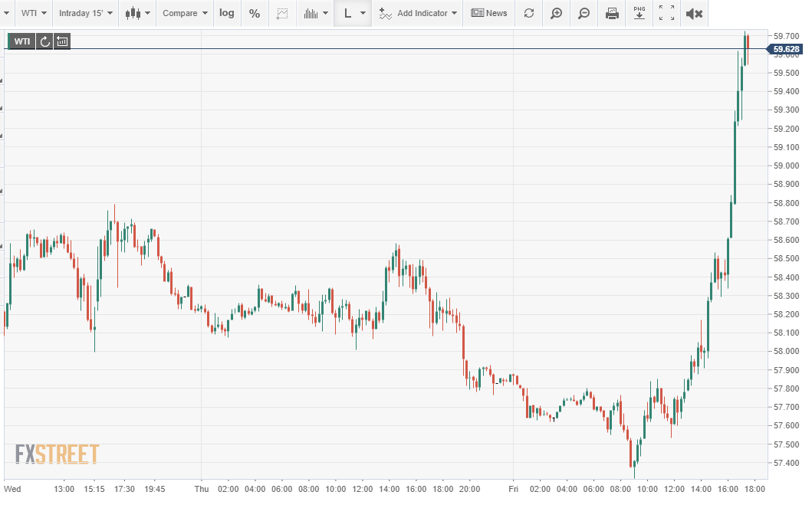Click the Wed label on time axis
The height and width of the screenshot is (505, 812).
click(x=12, y=489)
